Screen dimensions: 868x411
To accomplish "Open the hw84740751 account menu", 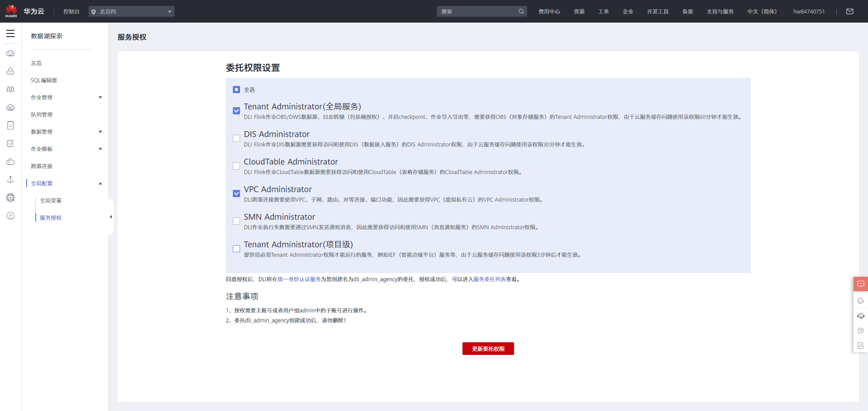I will coord(809,12).
